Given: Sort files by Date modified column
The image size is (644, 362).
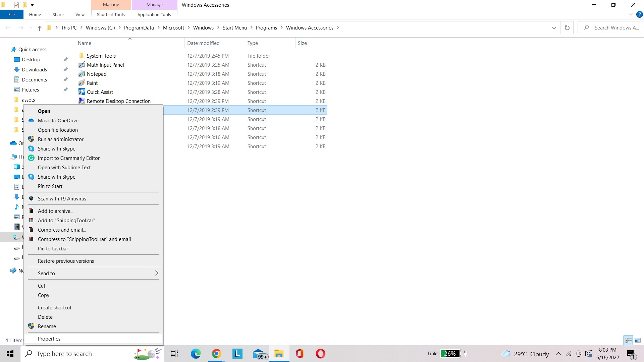Looking at the screenshot, I should [x=203, y=43].
